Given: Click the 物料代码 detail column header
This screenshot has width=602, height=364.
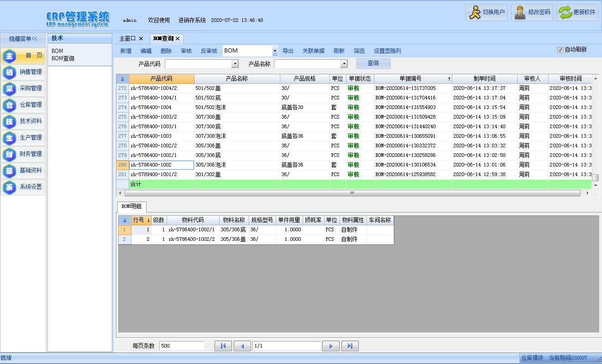Looking at the screenshot, I should click(193, 220).
